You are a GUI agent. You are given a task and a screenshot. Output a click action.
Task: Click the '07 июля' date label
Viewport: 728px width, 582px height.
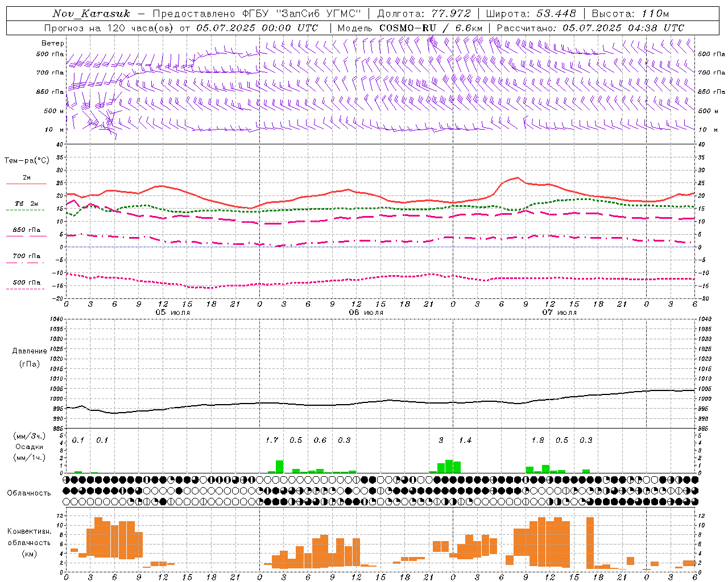559,313
